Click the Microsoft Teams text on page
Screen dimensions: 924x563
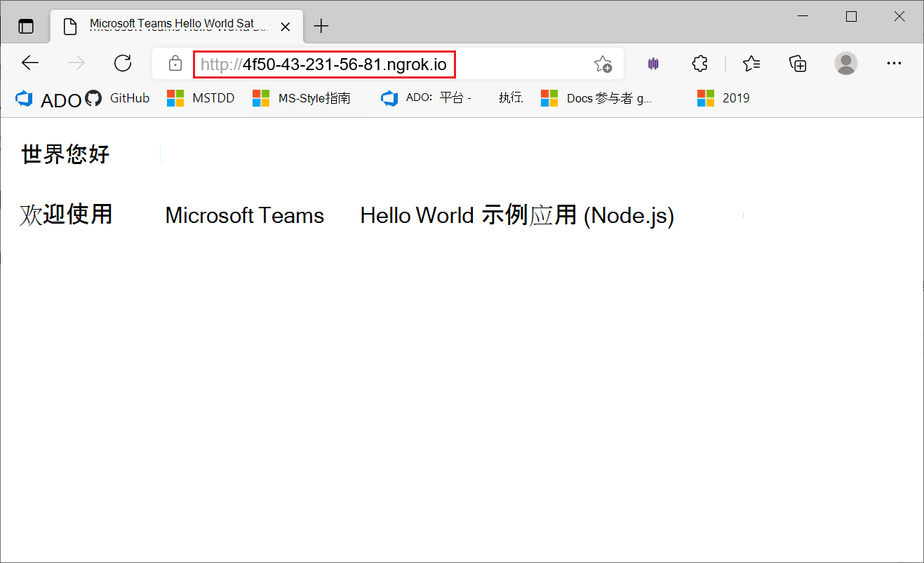coord(244,215)
